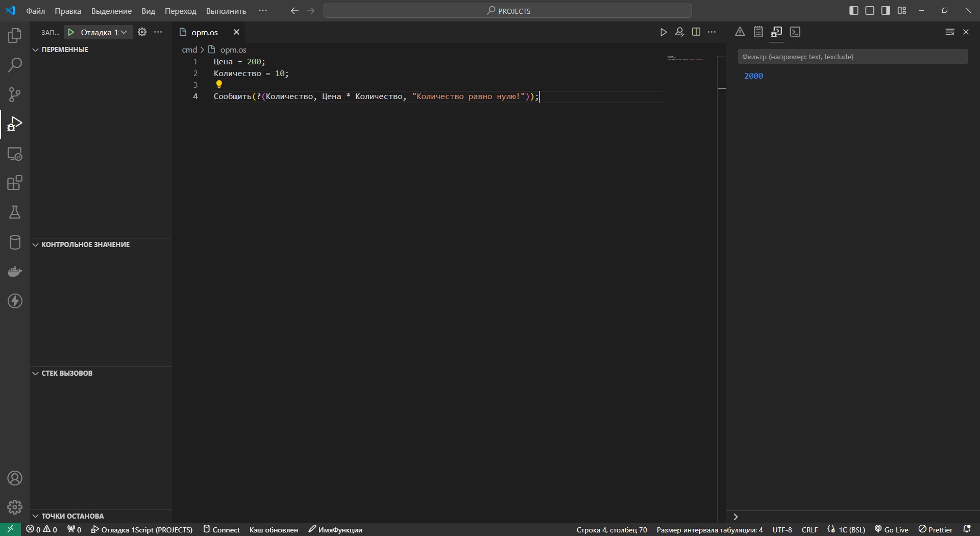Open errors and warnings counter in status bar
The width and height of the screenshot is (980, 536).
[x=42, y=529]
